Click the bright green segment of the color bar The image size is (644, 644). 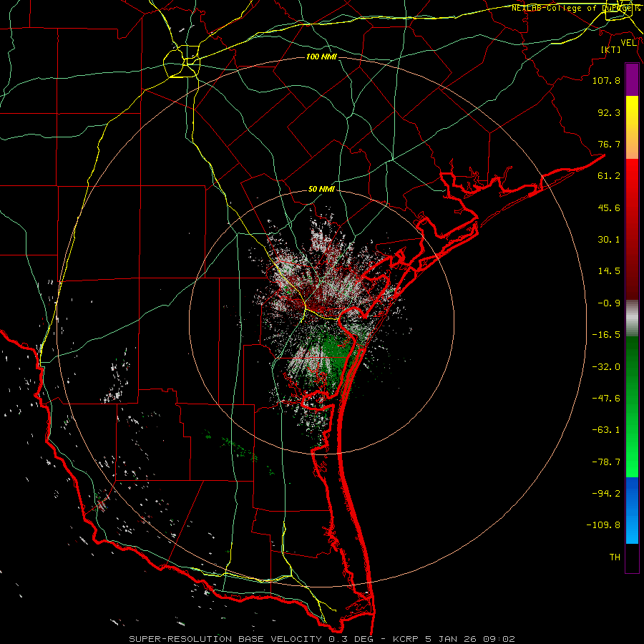632,406
